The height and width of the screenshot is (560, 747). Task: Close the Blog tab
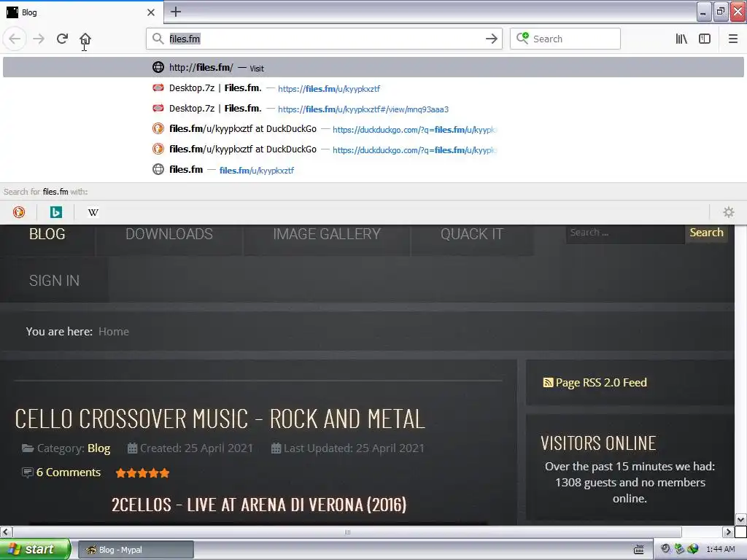(x=150, y=12)
